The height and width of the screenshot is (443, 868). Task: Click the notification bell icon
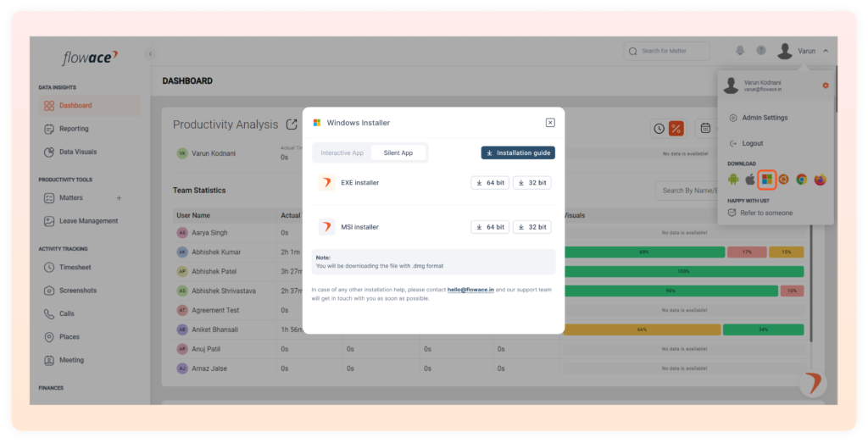740,51
